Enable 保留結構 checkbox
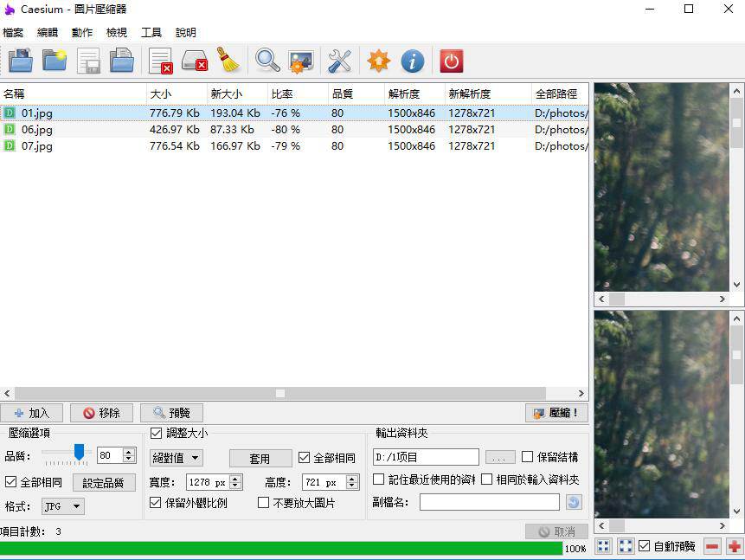The image size is (745, 560). click(528, 457)
